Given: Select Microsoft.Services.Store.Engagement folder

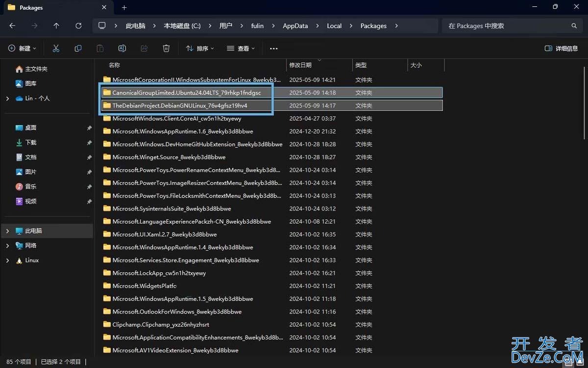Looking at the screenshot, I should [272, 260].
